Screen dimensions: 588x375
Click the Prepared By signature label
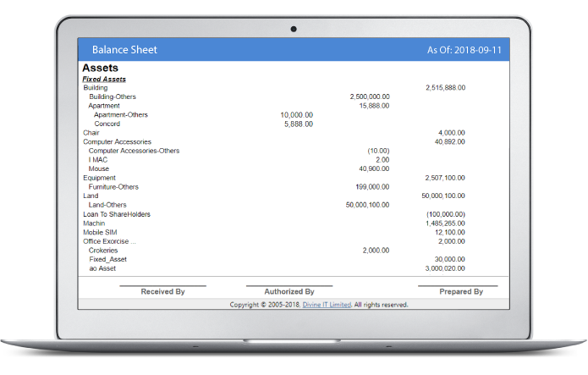(461, 291)
